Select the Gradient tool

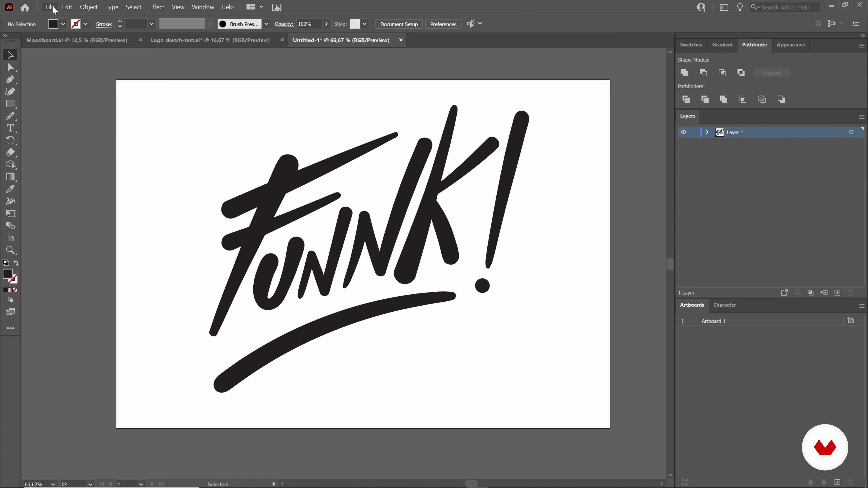point(10,177)
